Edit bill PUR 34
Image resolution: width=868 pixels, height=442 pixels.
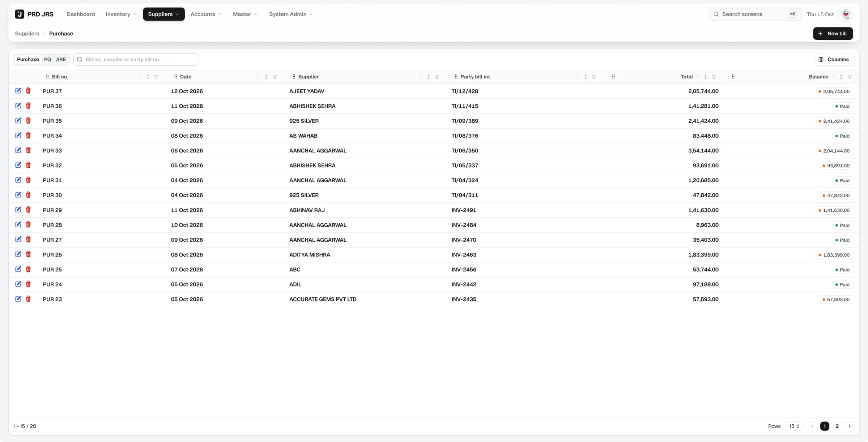18,135
